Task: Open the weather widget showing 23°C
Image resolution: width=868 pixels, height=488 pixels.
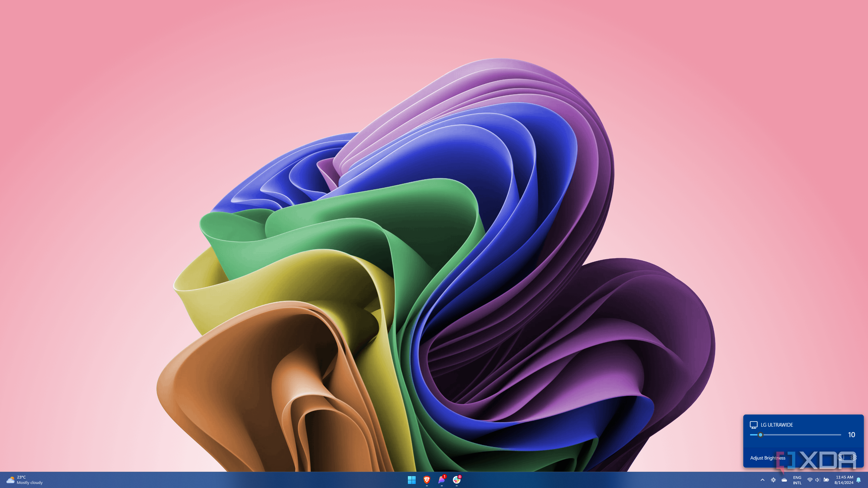Action: [25, 480]
